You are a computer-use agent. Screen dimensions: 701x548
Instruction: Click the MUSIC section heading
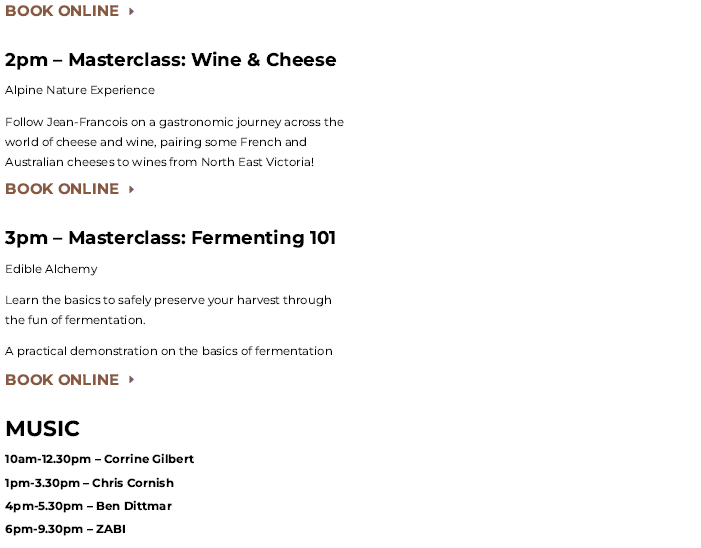pyautogui.click(x=42, y=429)
